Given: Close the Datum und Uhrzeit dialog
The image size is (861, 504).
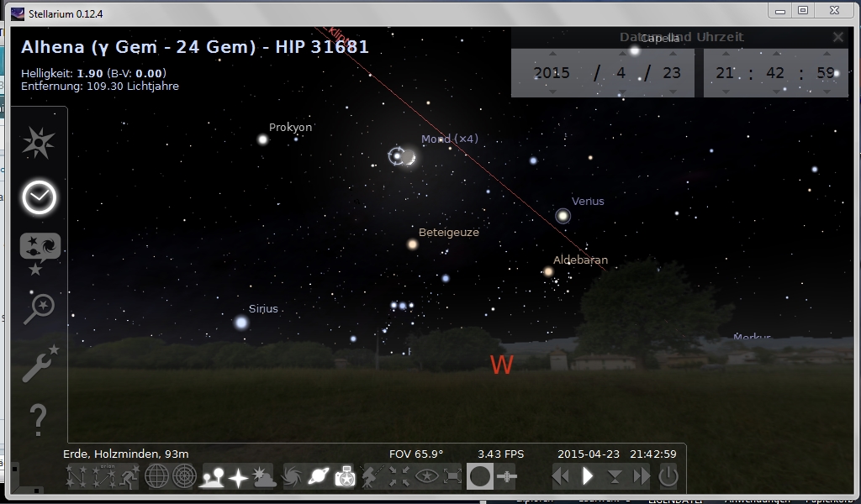Looking at the screenshot, I should pyautogui.click(x=837, y=37).
